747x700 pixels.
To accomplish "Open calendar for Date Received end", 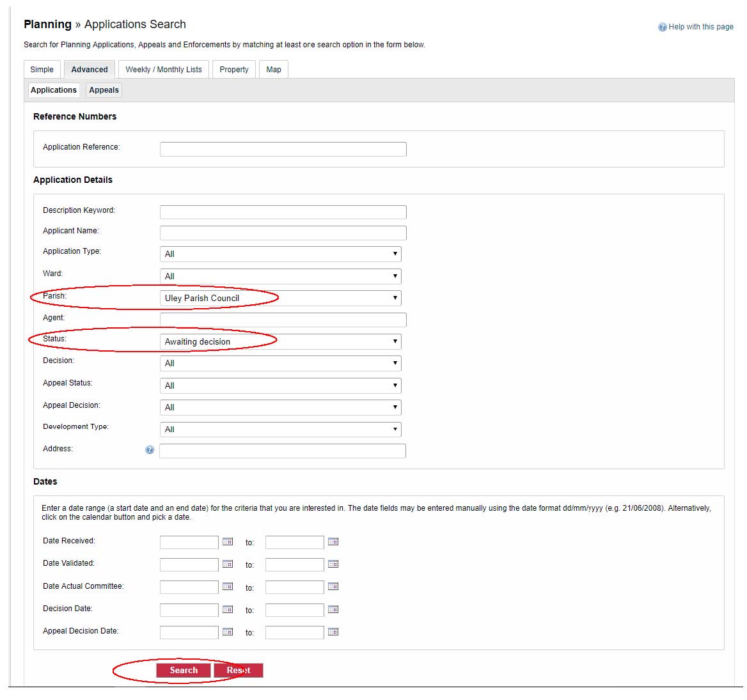I will click(x=333, y=542).
